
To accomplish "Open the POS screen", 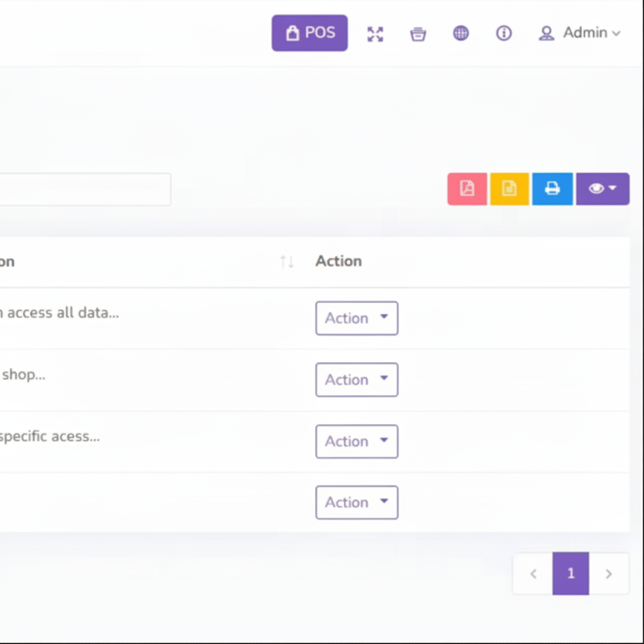I will click(309, 33).
